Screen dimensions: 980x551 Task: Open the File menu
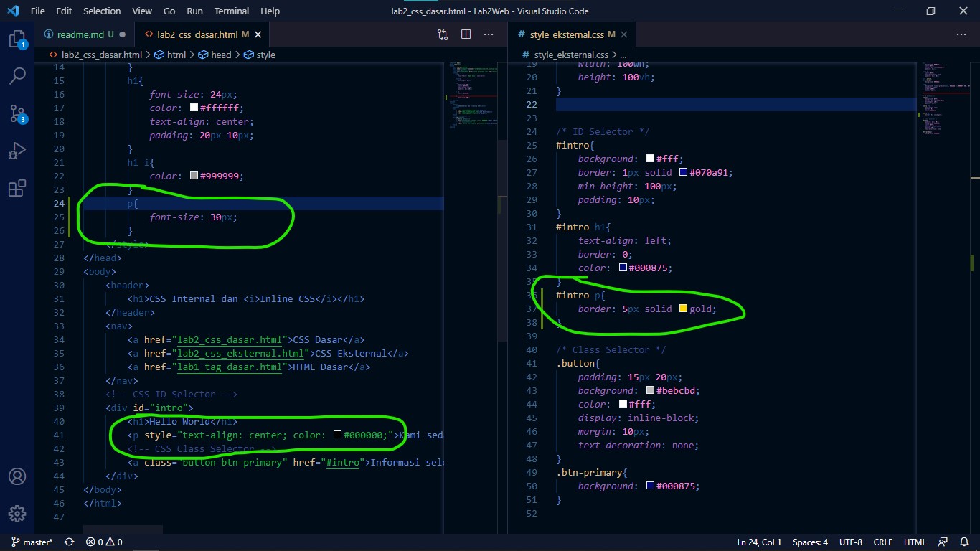point(38,11)
